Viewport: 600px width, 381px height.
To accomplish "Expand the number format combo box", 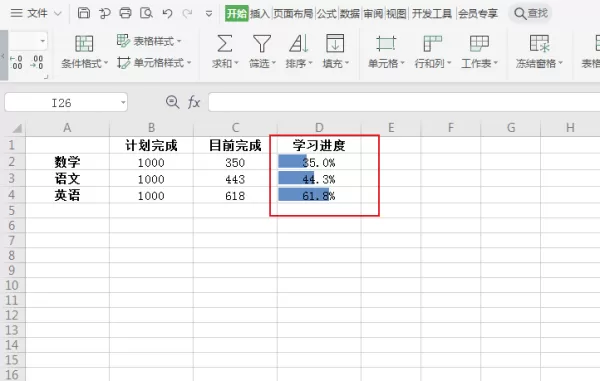I will click(x=42, y=41).
